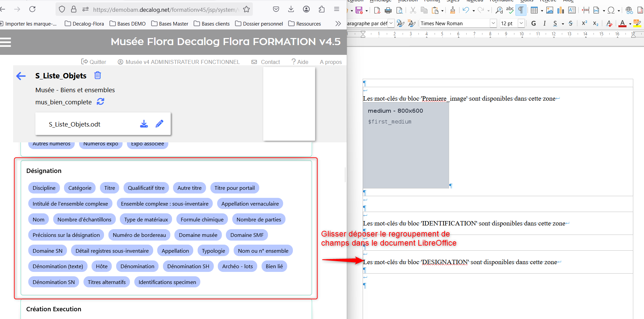The height and width of the screenshot is (319, 644).
Task: Click the Discipline field tag
Action: (44, 188)
